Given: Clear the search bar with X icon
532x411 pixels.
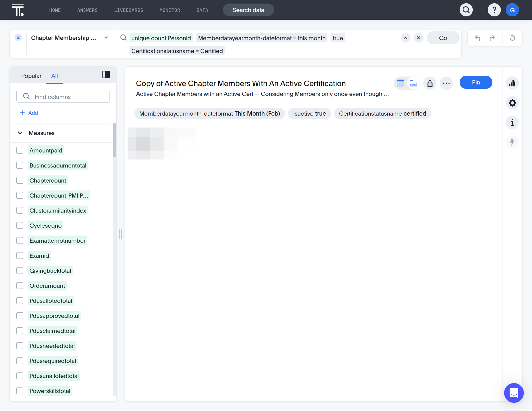Looking at the screenshot, I should coord(418,38).
